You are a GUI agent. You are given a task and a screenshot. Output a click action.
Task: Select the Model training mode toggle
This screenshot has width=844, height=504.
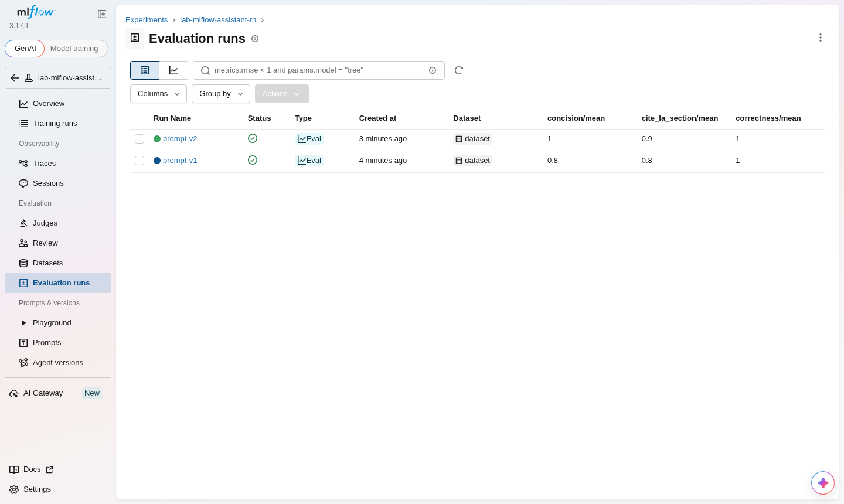74,49
